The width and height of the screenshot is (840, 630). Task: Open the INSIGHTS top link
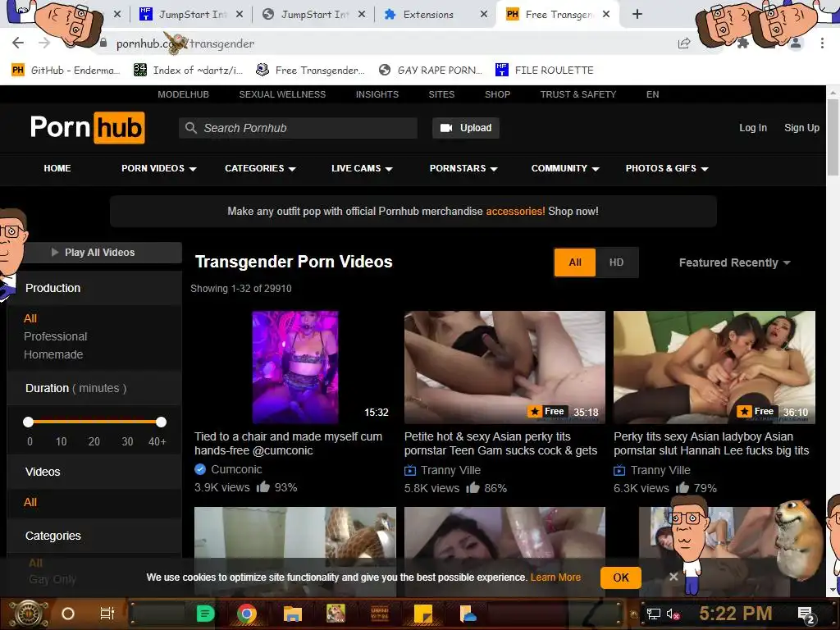click(x=377, y=94)
